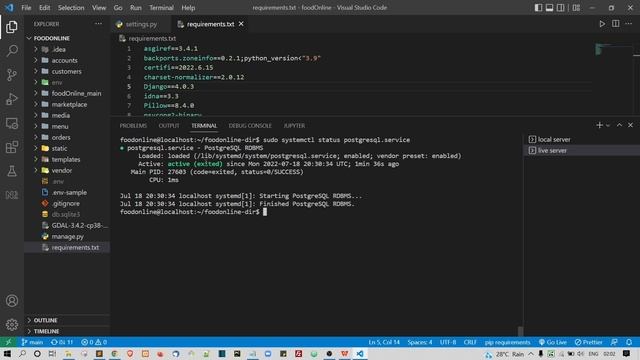Switch to settings.py editor tab
The height and width of the screenshot is (360, 640).
click(141, 24)
